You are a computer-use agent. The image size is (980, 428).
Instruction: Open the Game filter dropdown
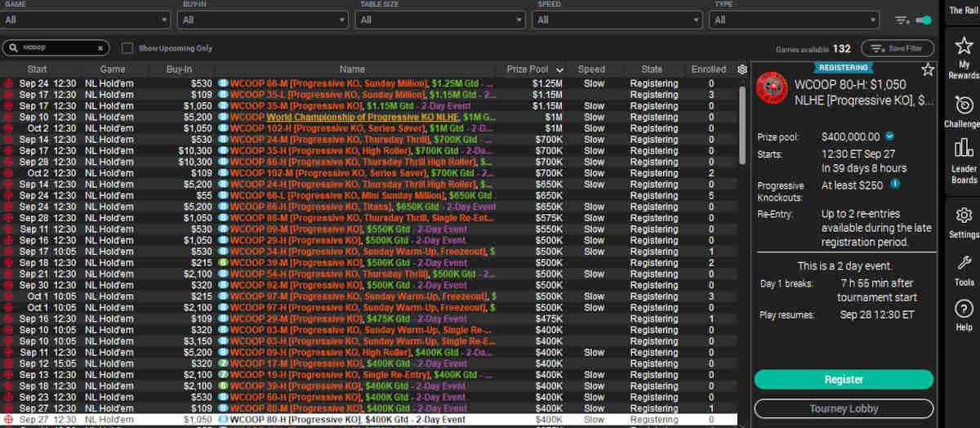[86, 20]
